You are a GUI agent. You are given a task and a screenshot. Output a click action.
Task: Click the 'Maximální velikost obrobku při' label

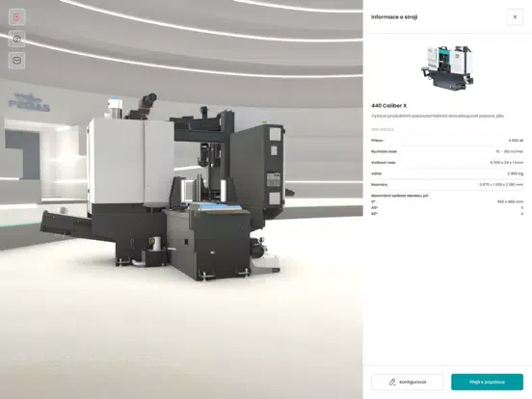[400, 196]
